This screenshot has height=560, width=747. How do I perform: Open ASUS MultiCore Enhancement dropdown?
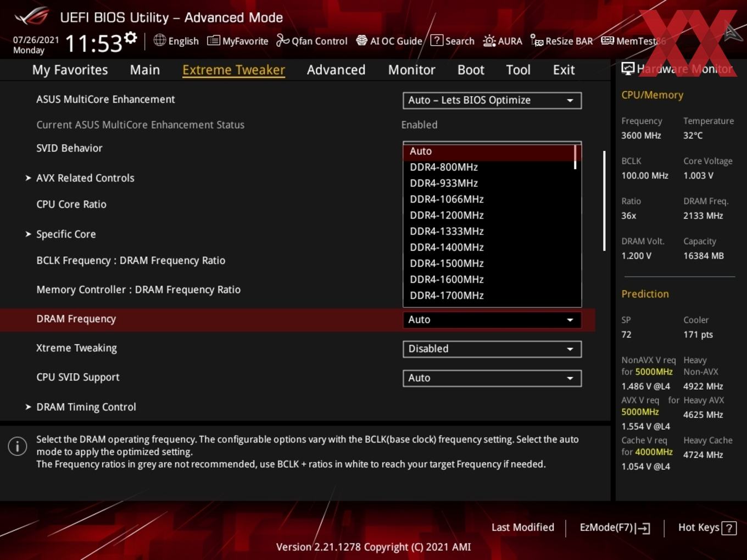click(x=492, y=100)
